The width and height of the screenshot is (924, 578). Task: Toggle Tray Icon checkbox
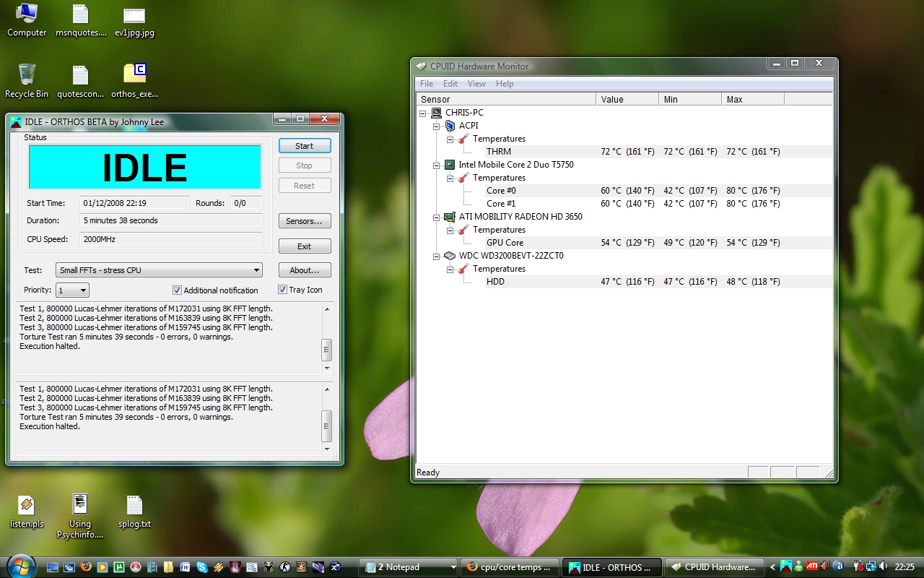pos(282,290)
